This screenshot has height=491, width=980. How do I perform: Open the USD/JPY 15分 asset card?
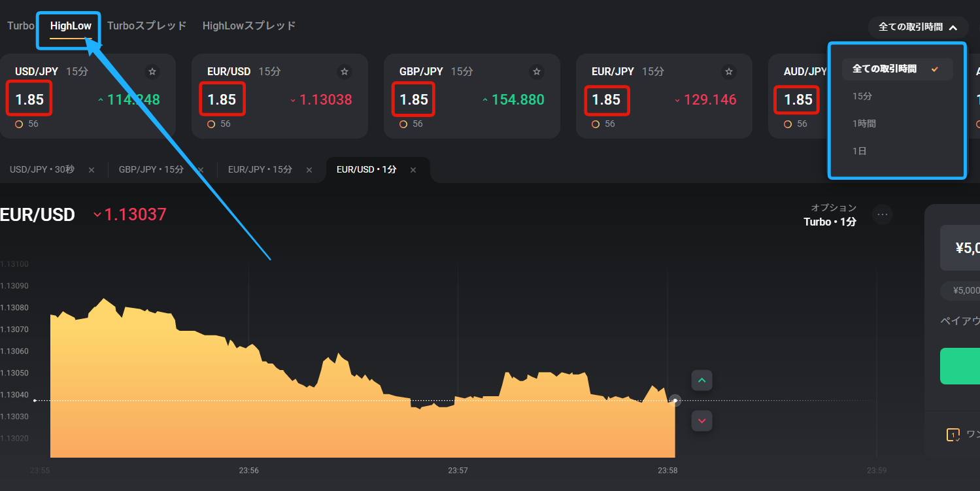pos(88,96)
